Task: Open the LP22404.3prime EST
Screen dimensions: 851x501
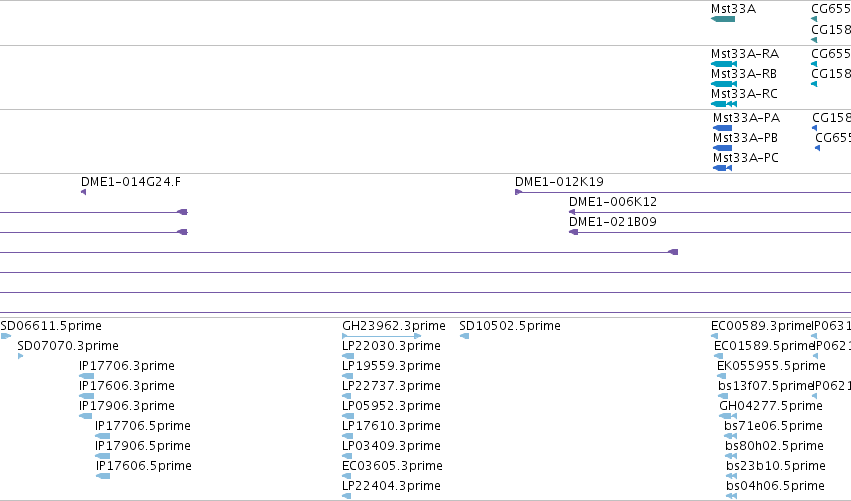Action: pyautogui.click(x=346, y=496)
